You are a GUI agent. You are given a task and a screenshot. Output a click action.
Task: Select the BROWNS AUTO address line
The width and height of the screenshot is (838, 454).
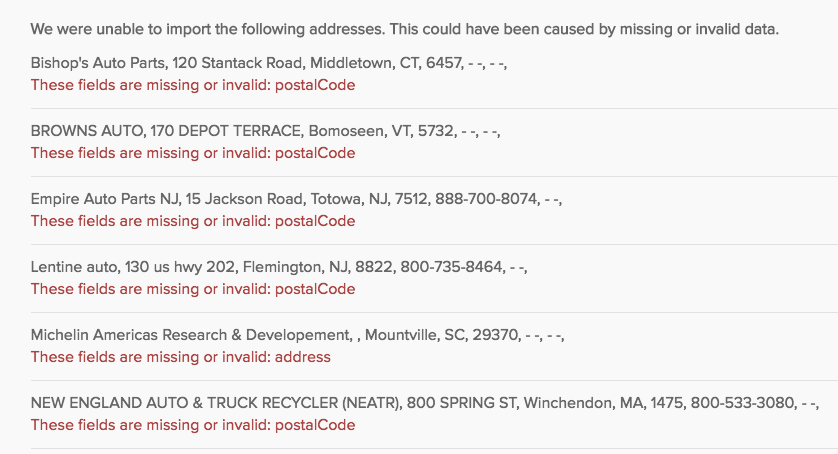click(x=266, y=131)
